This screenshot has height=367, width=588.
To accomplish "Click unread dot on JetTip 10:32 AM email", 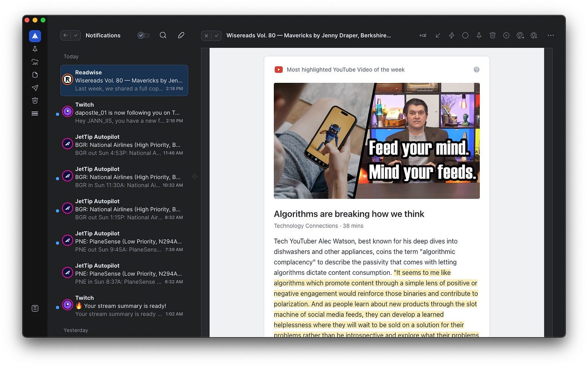I will 57,179.
